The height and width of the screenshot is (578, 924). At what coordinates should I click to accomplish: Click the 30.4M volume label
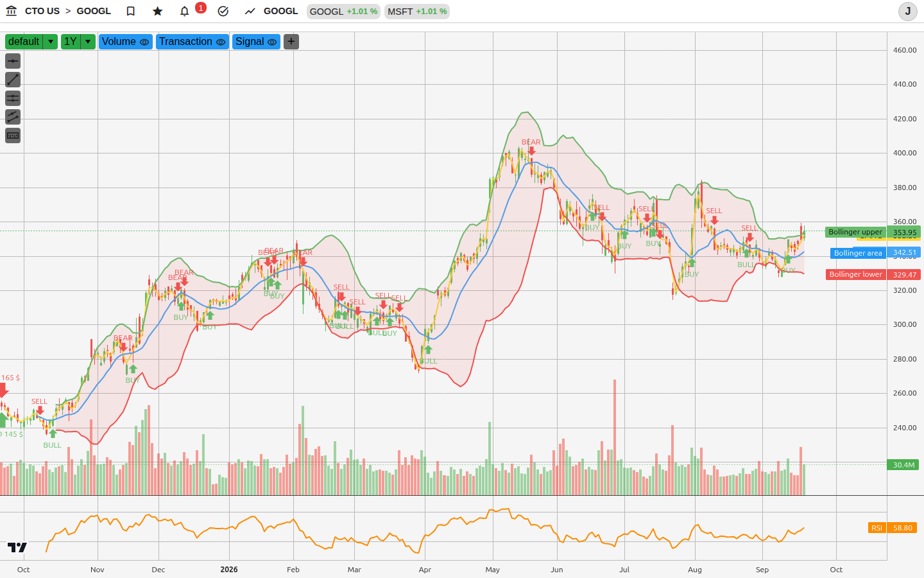pos(903,465)
